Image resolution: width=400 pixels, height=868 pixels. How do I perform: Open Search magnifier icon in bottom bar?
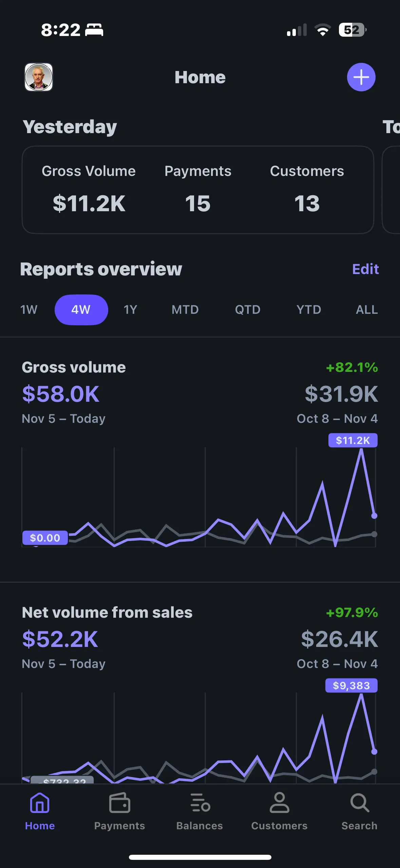click(359, 803)
